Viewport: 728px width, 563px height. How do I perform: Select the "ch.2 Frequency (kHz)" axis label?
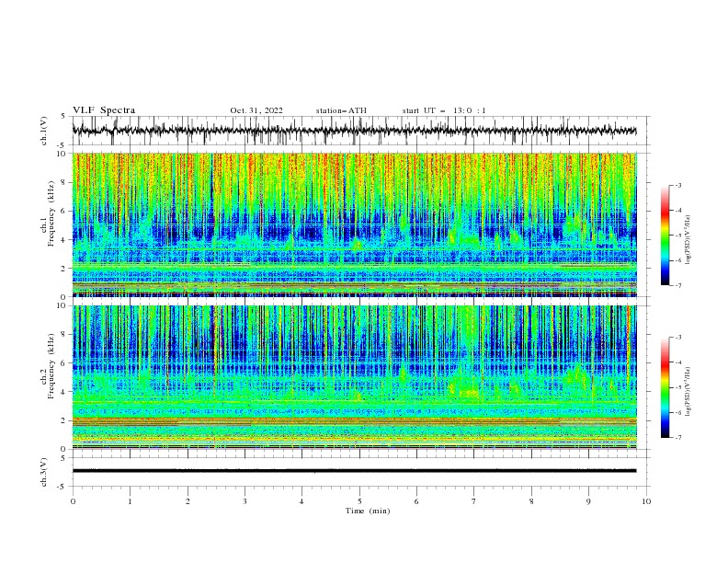47,366
